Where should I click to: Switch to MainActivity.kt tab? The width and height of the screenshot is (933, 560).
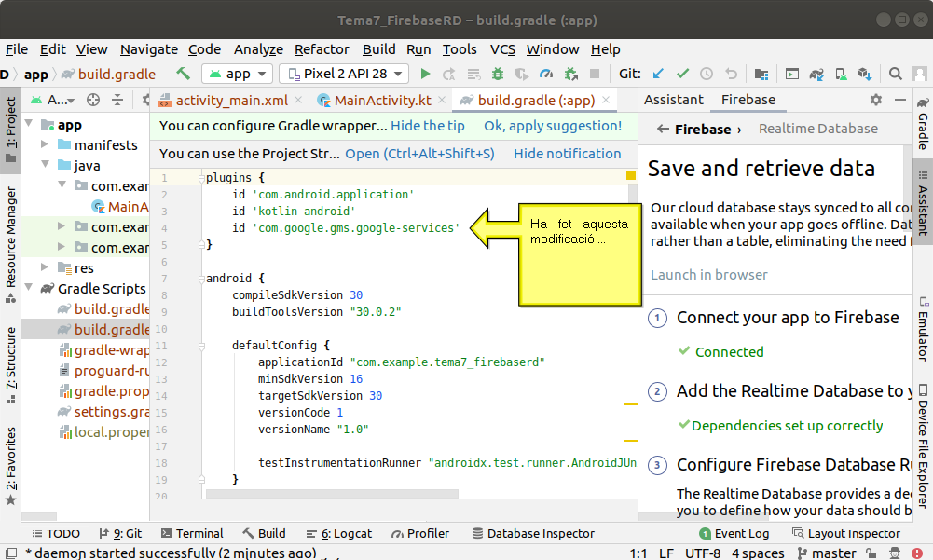click(382, 101)
